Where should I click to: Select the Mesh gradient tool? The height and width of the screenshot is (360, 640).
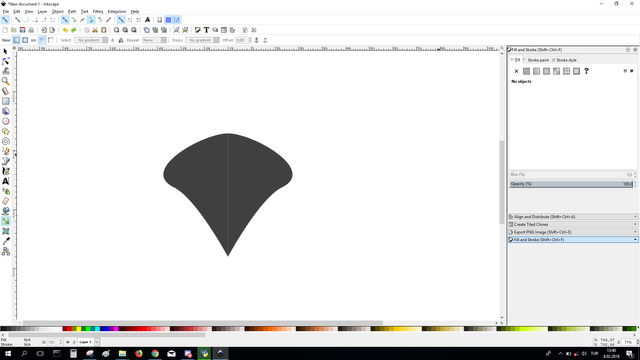coord(5,231)
